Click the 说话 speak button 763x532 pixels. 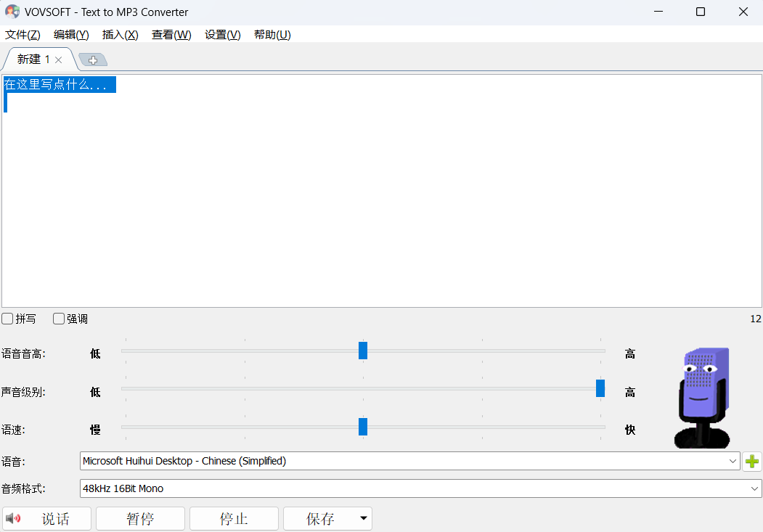pos(46,518)
